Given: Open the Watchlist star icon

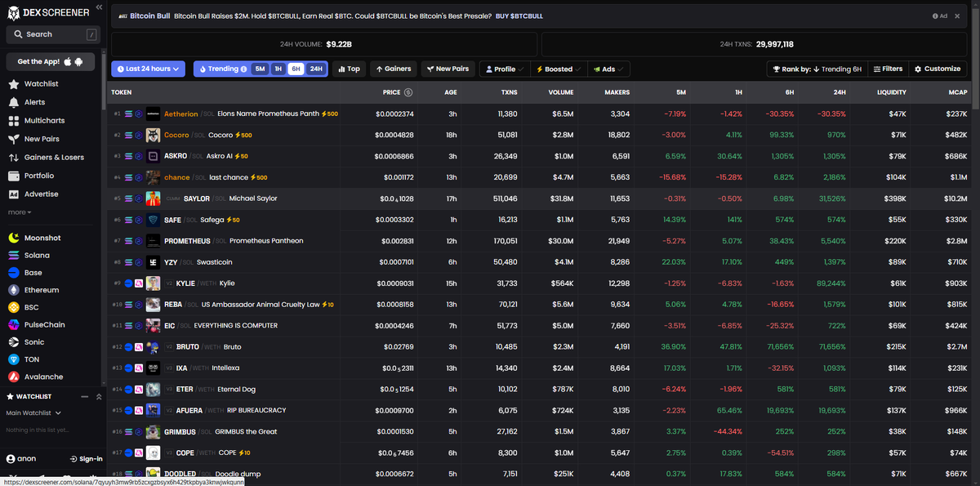Looking at the screenshot, I should click(x=14, y=84).
